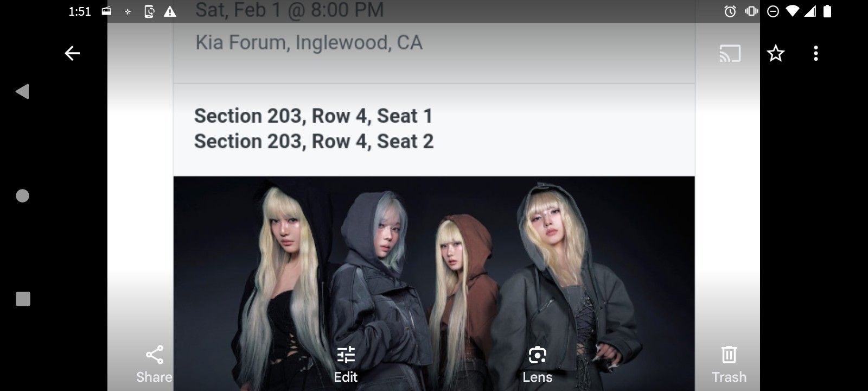868x391 pixels.
Task: Tap the back arrow to exit photo view
Action: [72, 53]
